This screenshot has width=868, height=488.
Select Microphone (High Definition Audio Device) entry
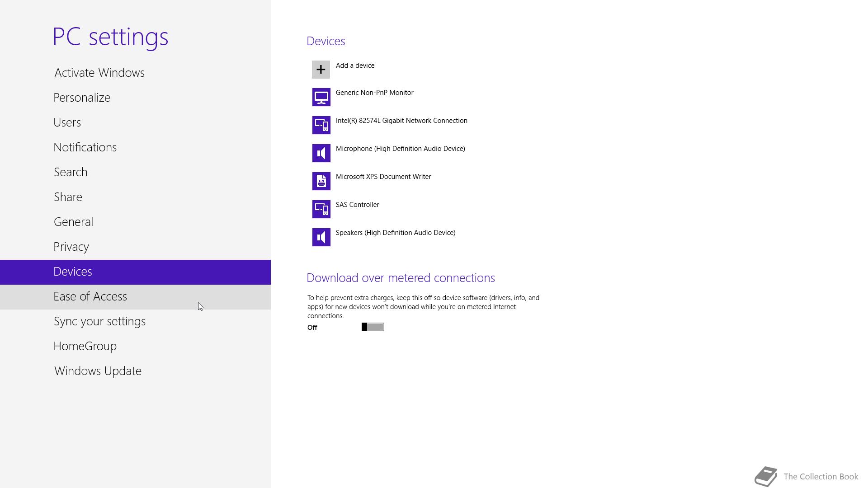point(400,149)
